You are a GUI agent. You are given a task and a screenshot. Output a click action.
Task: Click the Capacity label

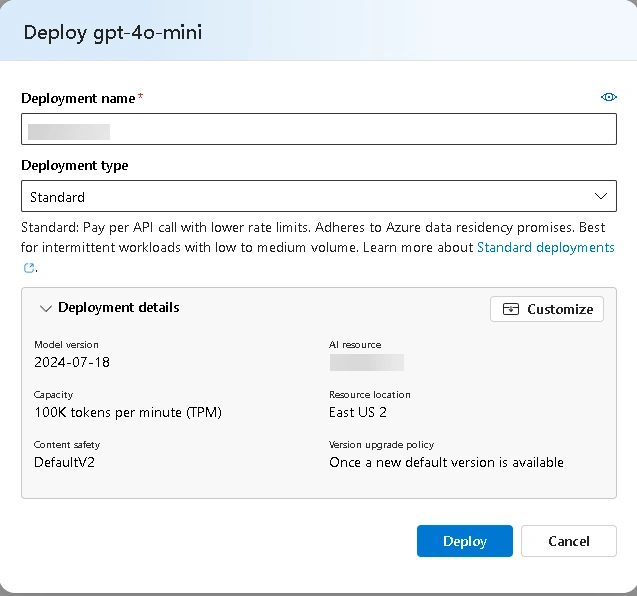click(54, 394)
